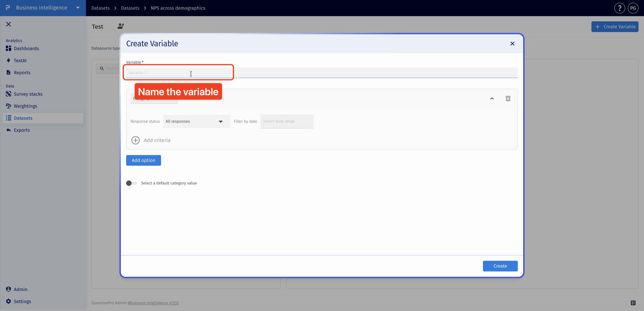Screen dimensions: 644x311
Task: Open the Select date range field
Action: [x=287, y=121]
